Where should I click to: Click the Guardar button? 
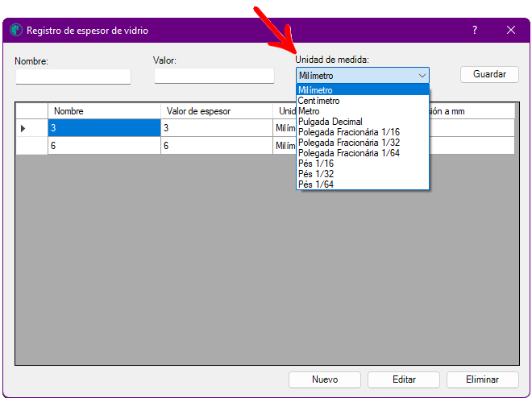[x=489, y=74]
